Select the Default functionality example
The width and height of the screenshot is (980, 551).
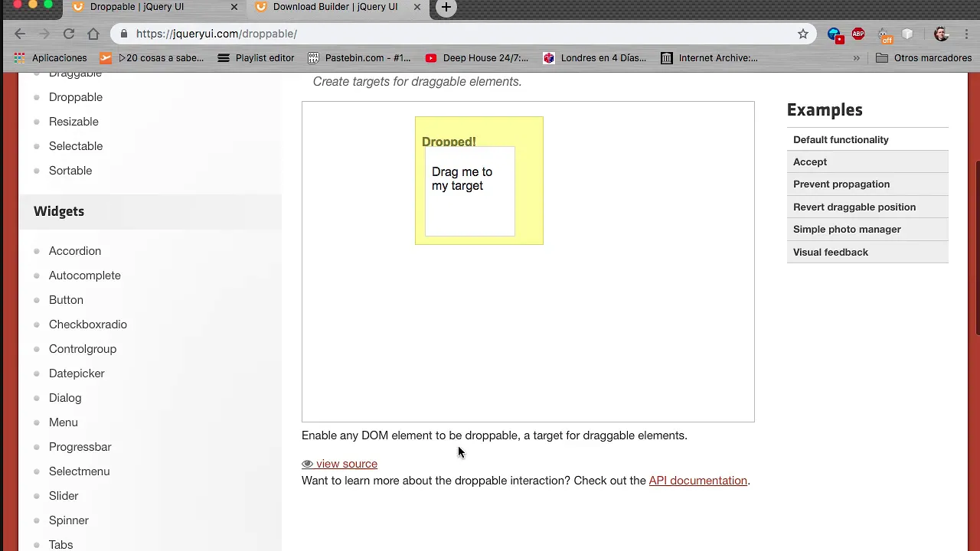pos(867,140)
